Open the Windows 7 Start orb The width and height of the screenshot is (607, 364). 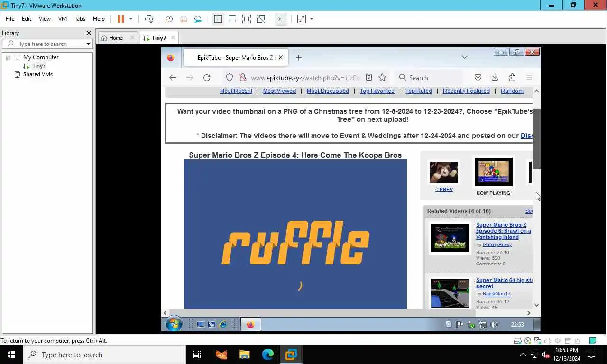point(174,324)
